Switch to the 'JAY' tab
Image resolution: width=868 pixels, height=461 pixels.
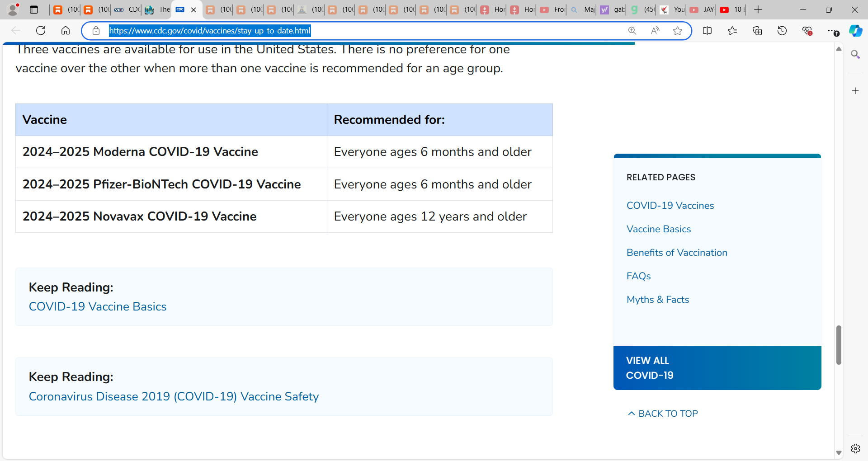click(x=702, y=9)
